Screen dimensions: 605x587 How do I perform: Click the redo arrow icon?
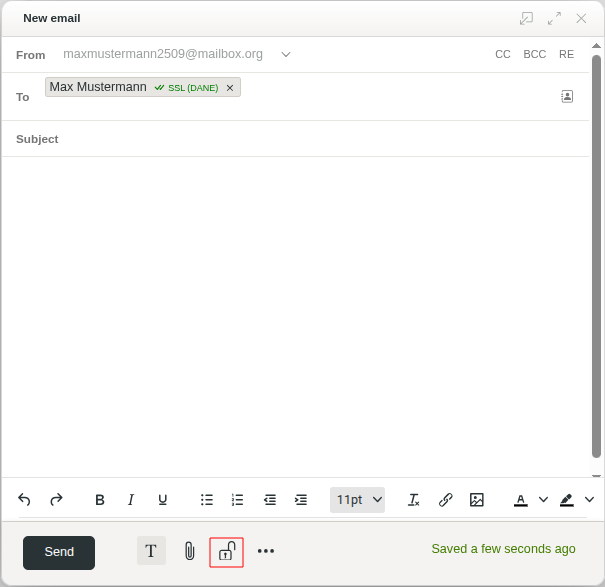[56, 500]
